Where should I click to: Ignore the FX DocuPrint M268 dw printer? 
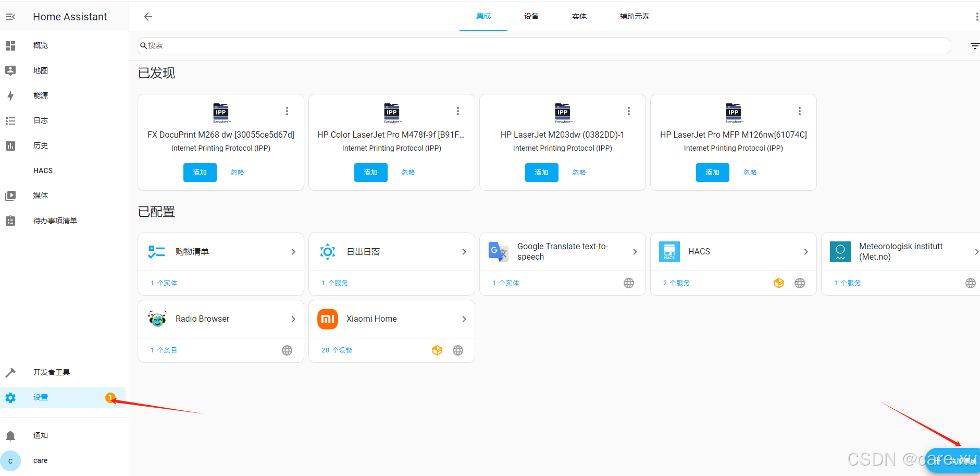click(238, 173)
